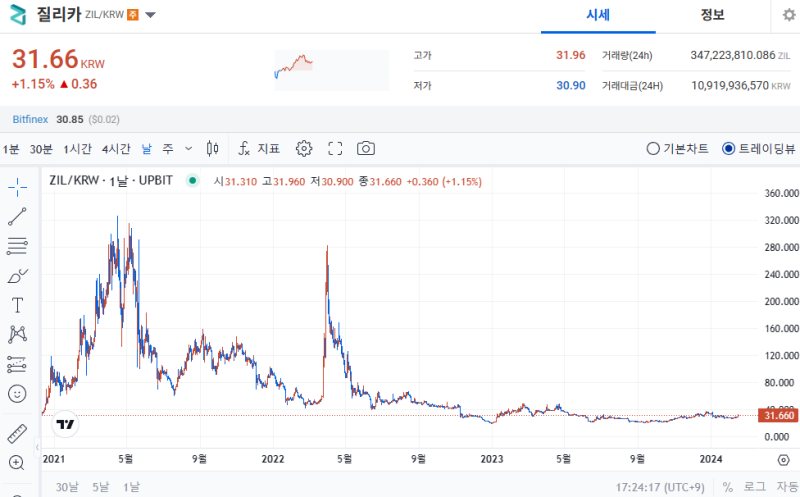Select the brush drawing tool
This screenshot has height=497, width=800.
(x=17, y=276)
